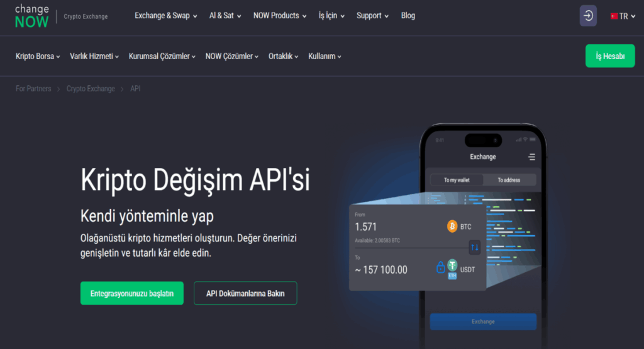Image resolution: width=644 pixels, height=349 pixels.
Task: Click API Dokümanlarına Bakın button
Action: (x=245, y=293)
